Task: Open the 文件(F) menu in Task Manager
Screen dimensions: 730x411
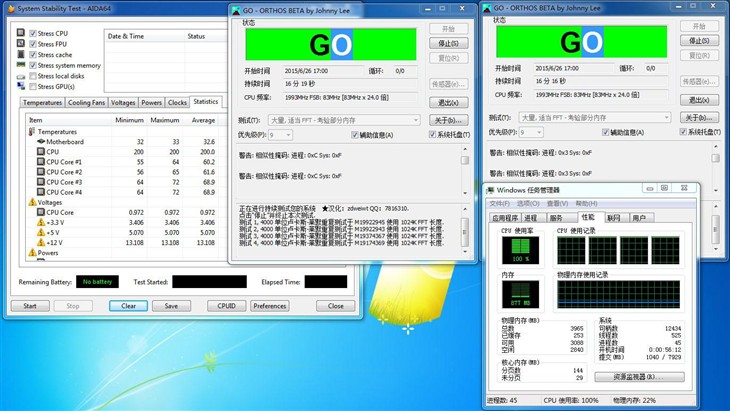Action: [x=499, y=203]
